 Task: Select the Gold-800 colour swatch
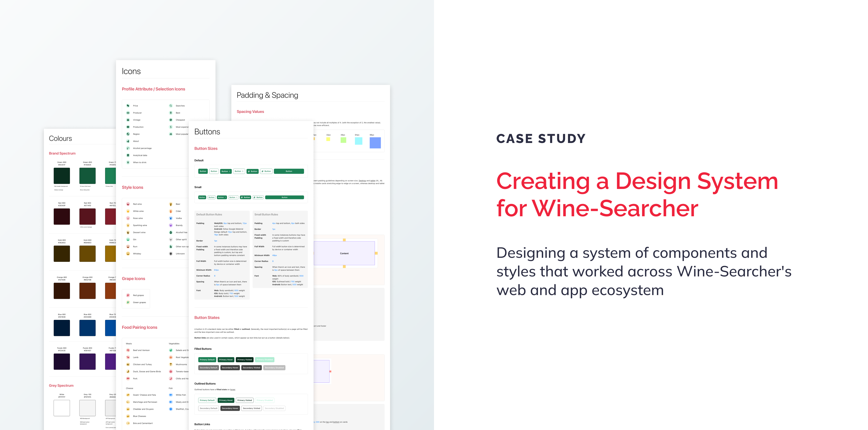coord(87,254)
